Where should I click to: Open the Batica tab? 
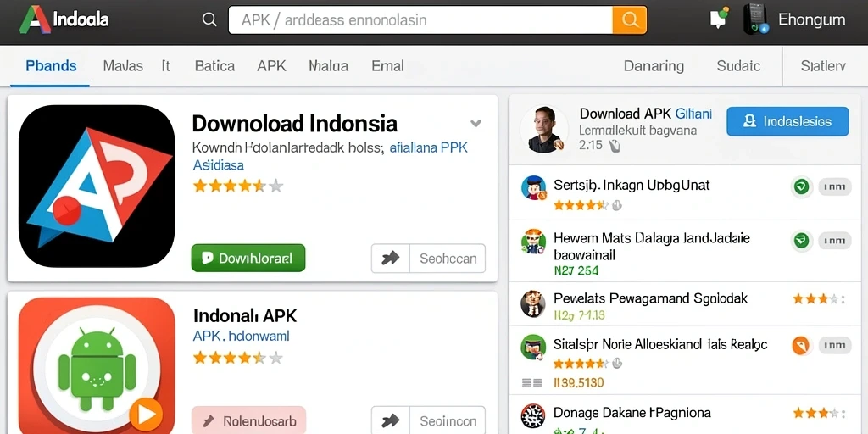click(x=214, y=66)
